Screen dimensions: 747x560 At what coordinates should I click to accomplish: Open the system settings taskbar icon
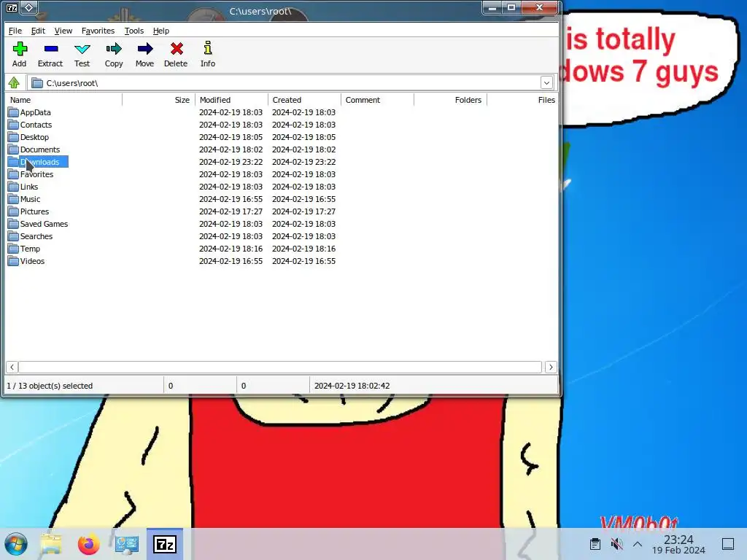point(127,544)
